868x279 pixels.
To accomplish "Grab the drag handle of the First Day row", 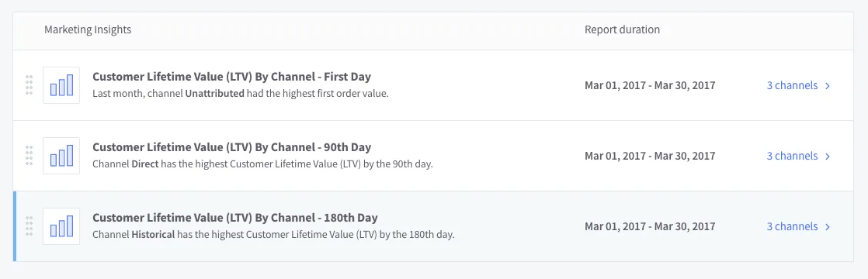I will 30,85.
